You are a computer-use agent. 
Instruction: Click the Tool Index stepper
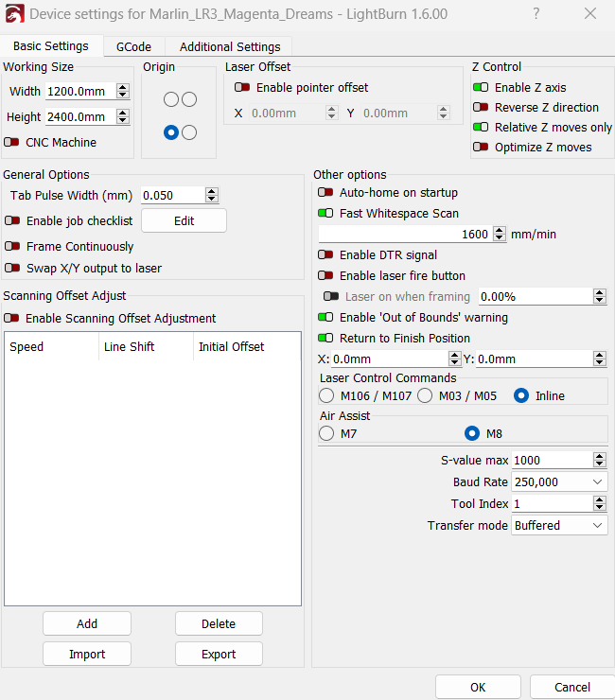click(600, 503)
